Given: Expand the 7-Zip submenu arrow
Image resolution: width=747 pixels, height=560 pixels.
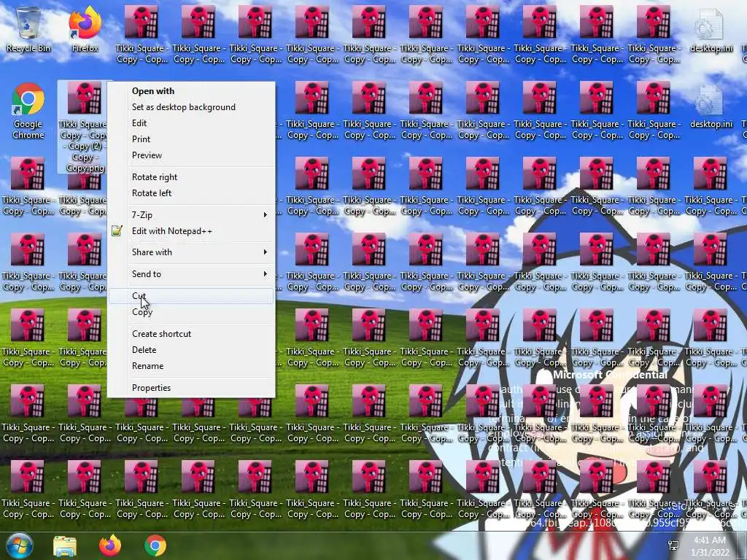Looking at the screenshot, I should click(x=266, y=215).
